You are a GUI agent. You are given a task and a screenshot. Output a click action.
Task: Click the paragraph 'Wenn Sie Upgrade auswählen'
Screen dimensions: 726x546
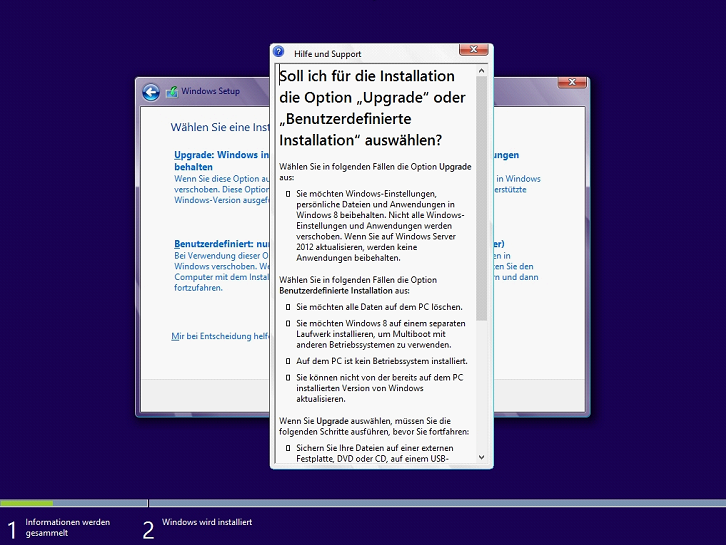(x=374, y=426)
